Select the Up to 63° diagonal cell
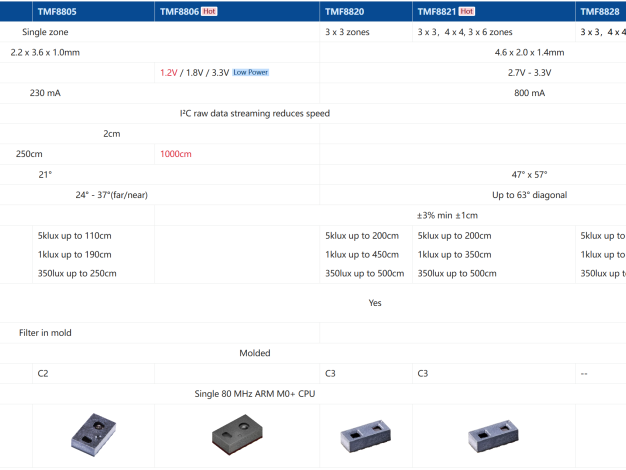Screen dimensions: 626x470 (x=529, y=195)
